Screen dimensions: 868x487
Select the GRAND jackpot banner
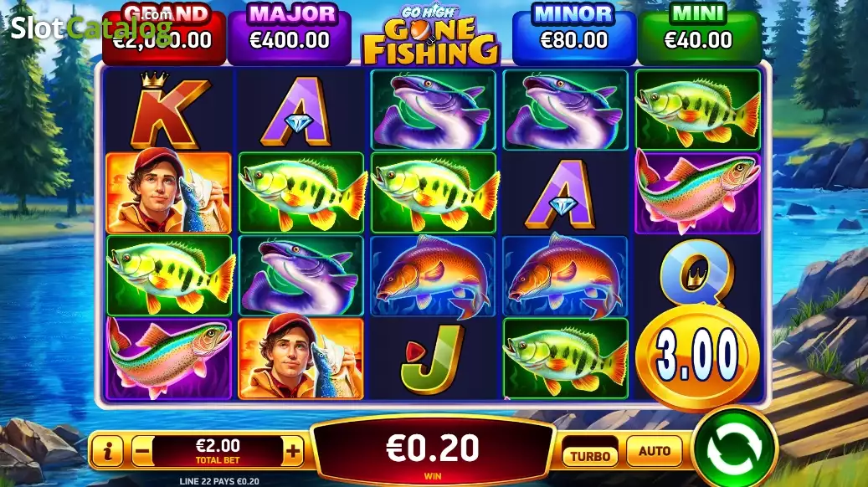(164, 34)
